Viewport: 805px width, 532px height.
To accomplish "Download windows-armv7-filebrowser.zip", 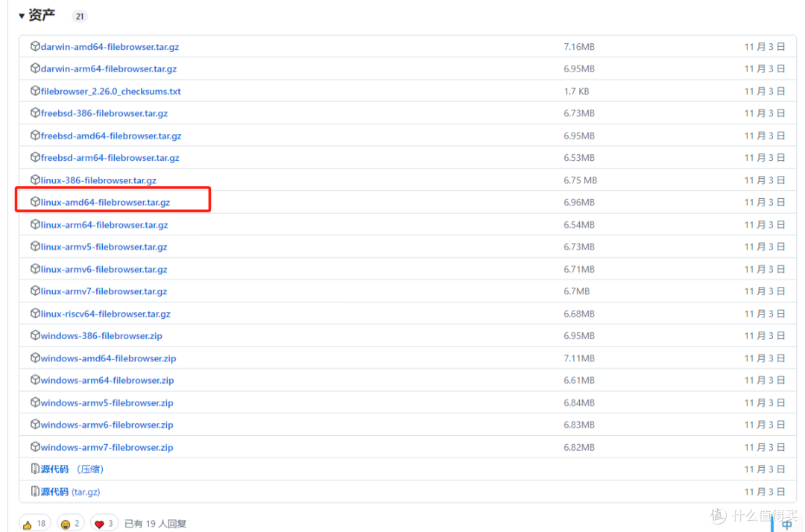I will (x=107, y=448).
